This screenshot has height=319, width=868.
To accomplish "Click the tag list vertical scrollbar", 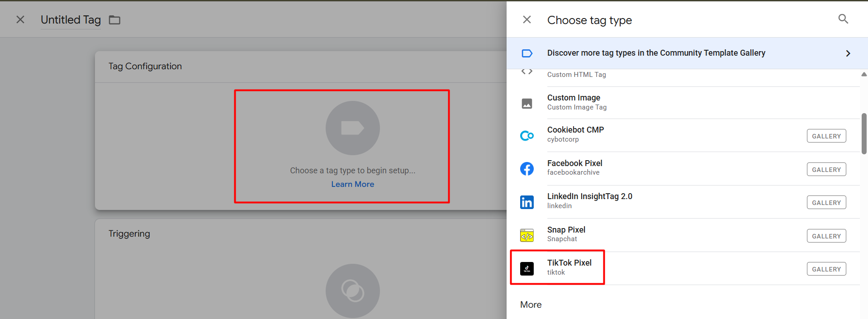I will [x=864, y=133].
